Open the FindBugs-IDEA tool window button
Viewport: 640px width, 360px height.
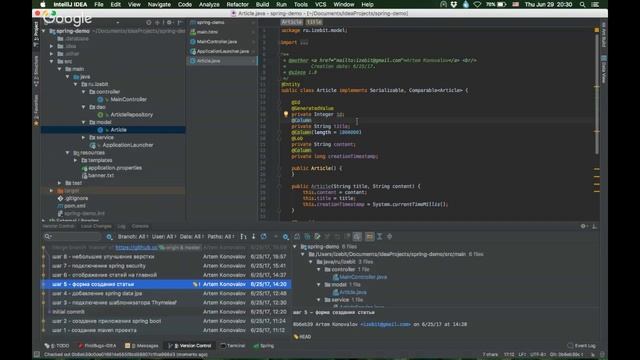(97, 346)
